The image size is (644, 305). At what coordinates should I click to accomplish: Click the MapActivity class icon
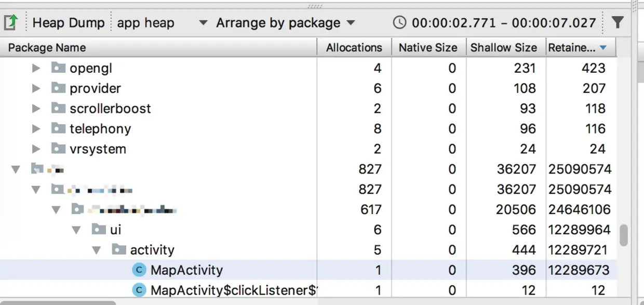(139, 270)
